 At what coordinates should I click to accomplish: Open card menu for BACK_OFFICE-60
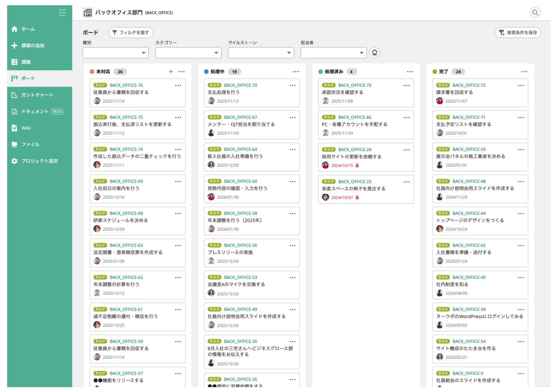(293, 182)
